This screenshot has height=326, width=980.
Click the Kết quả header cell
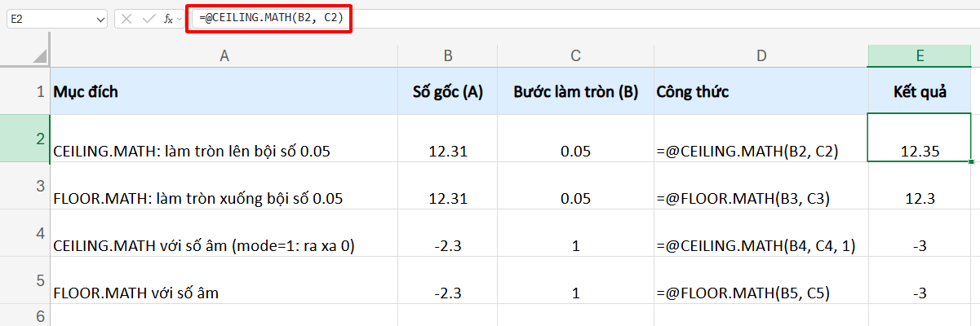(920, 91)
